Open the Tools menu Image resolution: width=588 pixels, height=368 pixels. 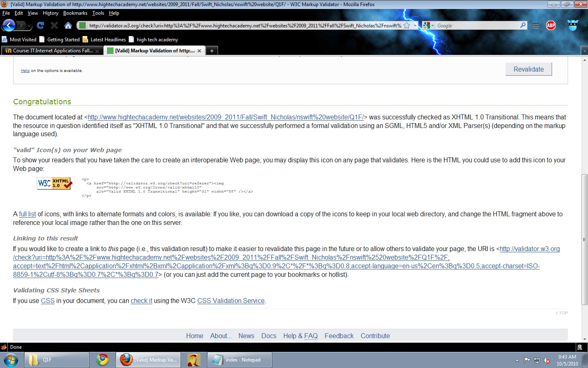coord(98,13)
